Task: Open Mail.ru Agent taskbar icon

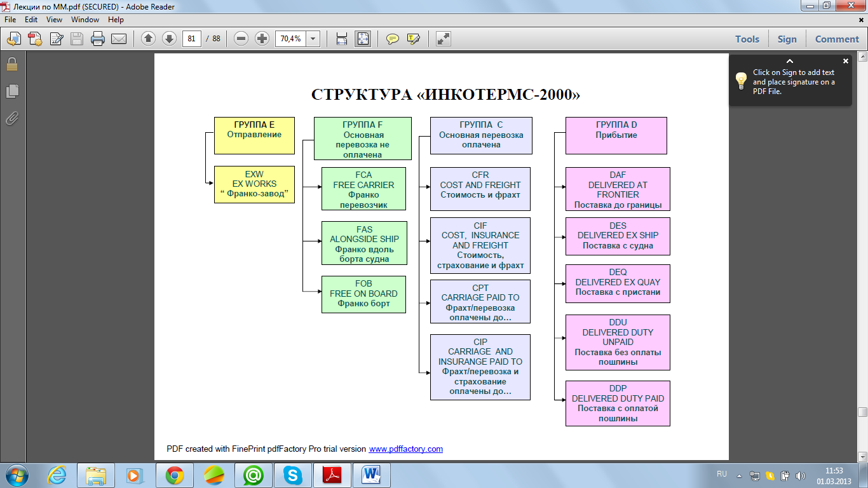Action: tap(254, 475)
